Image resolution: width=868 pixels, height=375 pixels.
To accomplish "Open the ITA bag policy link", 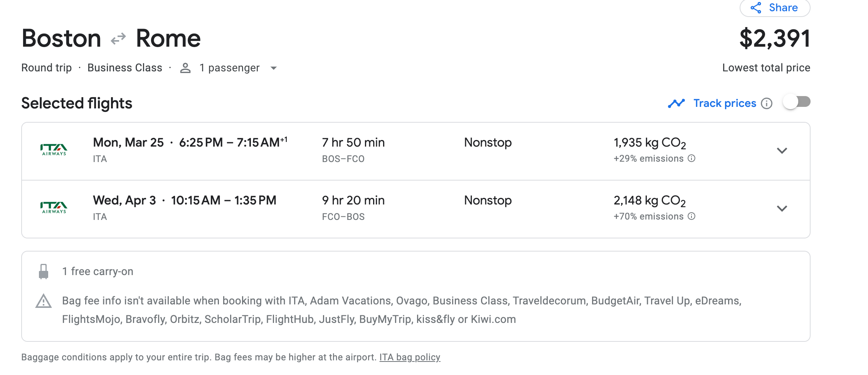I will point(410,357).
